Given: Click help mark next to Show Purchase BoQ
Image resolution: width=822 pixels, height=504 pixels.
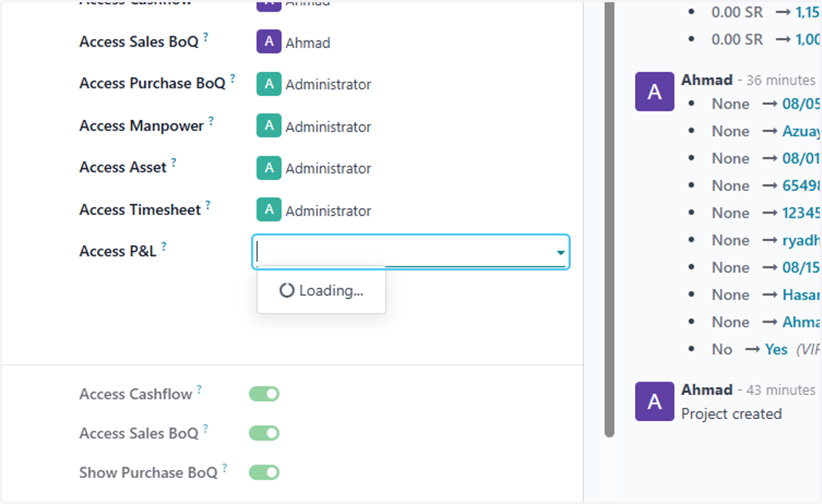Looking at the screenshot, I should (225, 468).
